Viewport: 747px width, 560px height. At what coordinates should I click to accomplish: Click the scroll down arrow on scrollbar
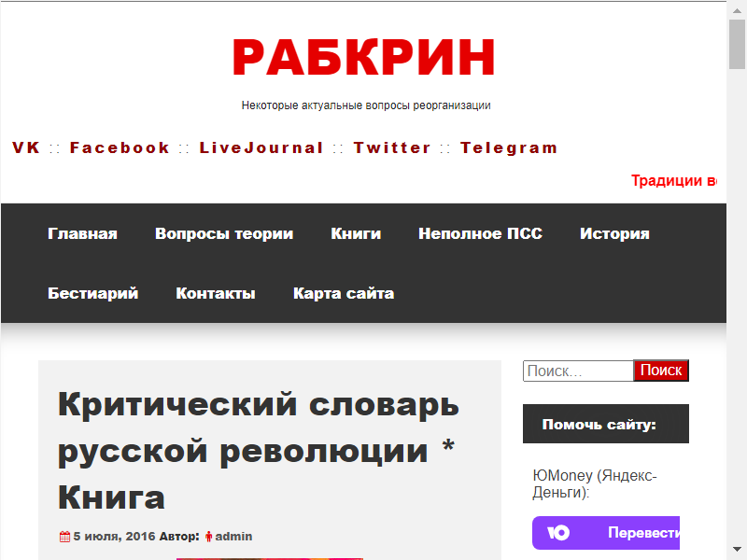point(737,550)
